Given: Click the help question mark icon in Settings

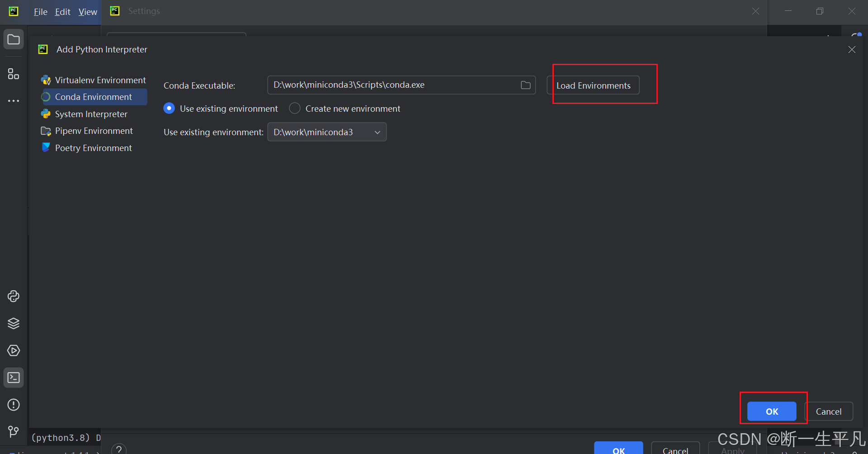Looking at the screenshot, I should click(x=119, y=449).
